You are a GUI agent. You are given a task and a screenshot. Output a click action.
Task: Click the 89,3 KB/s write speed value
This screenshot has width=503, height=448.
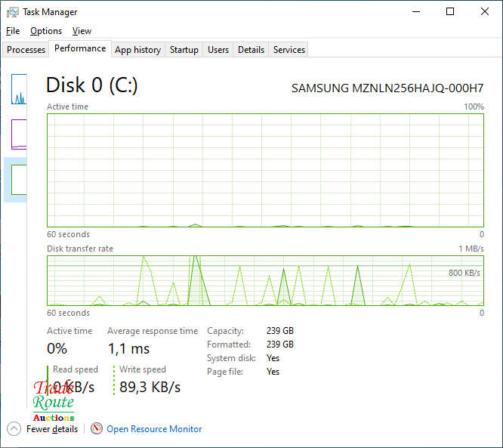[x=150, y=387]
